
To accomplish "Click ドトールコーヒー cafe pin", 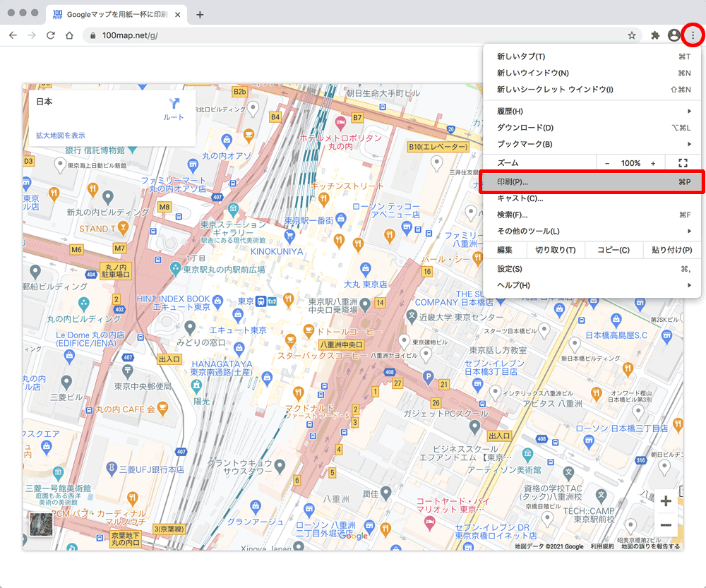I will coord(309,331).
